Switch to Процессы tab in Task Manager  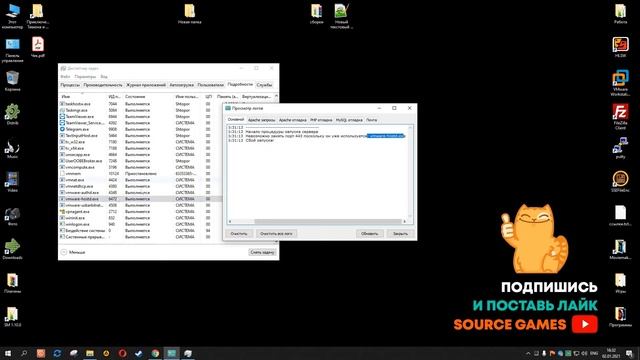[x=70, y=85]
